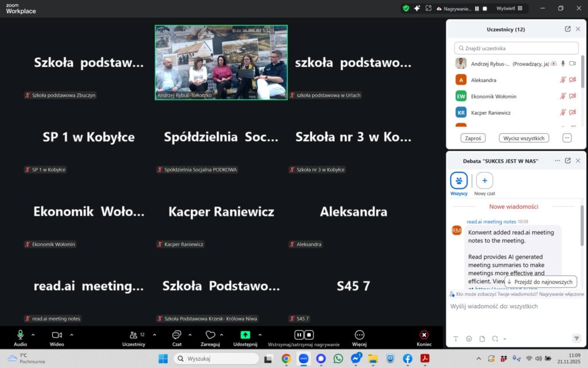This screenshot has height=368, width=588.
Task: Click the Wycisz wszystkich button
Action: (524, 138)
